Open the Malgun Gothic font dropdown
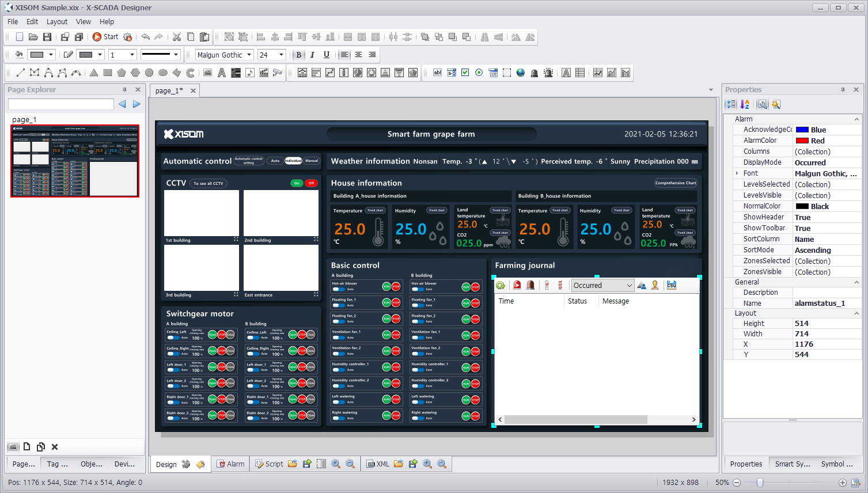868x493 pixels. pos(249,55)
